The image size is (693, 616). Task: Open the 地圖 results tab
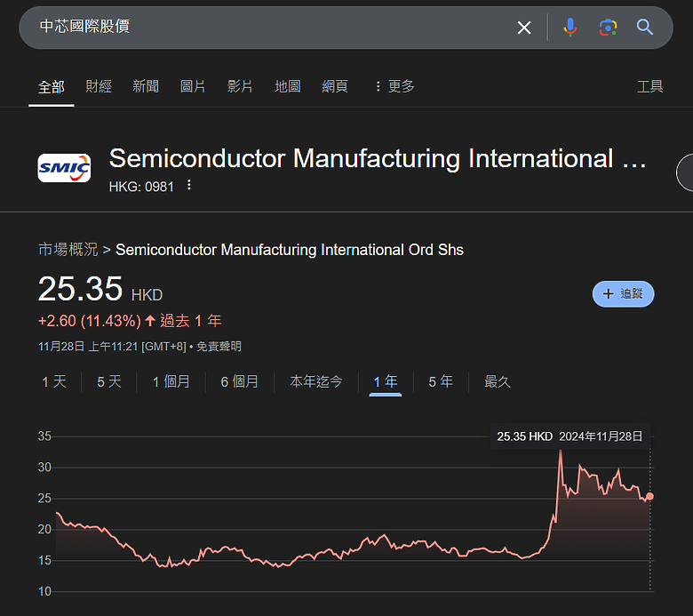(x=288, y=86)
